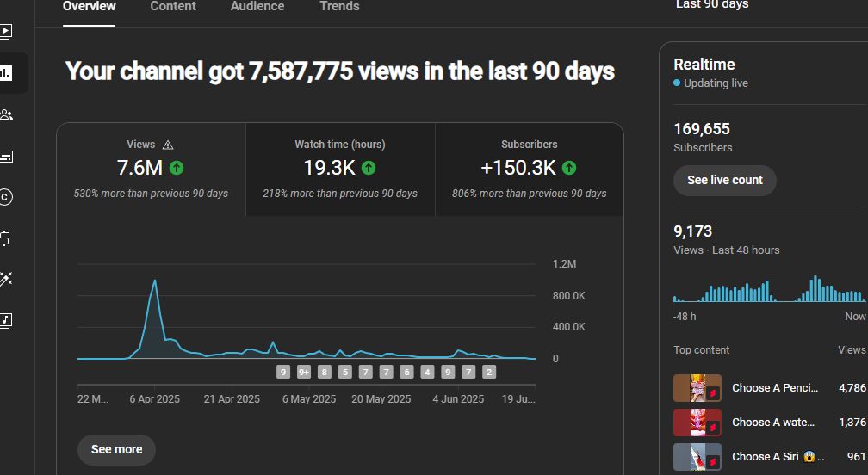Open the Choose A Penci... video thumbnail
This screenshot has width=868, height=475.
click(x=697, y=388)
